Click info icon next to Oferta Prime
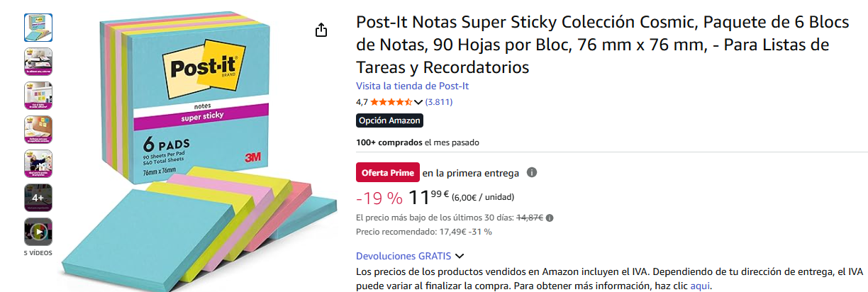Screen dimensions: 868x292 tap(532, 172)
